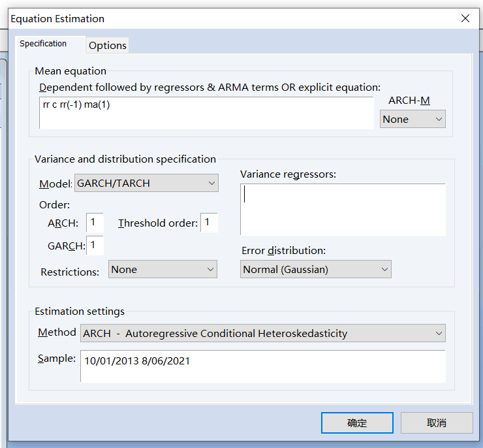Open the Restrictions dropdown
The width and height of the screenshot is (483, 448).
click(163, 269)
